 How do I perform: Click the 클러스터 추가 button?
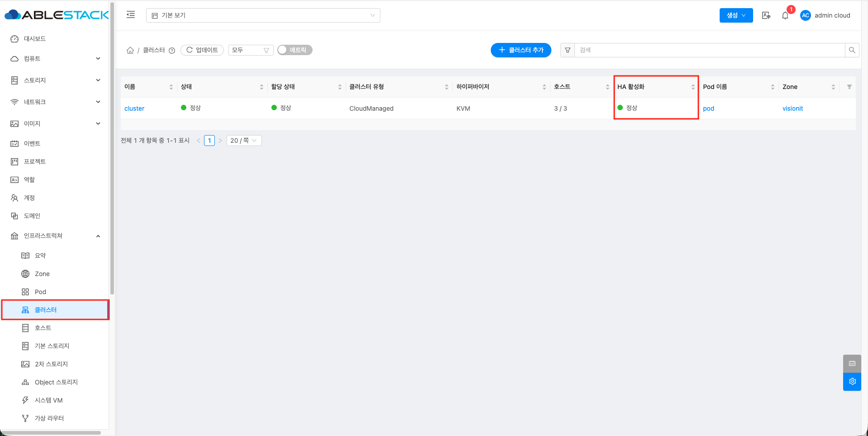[521, 50]
